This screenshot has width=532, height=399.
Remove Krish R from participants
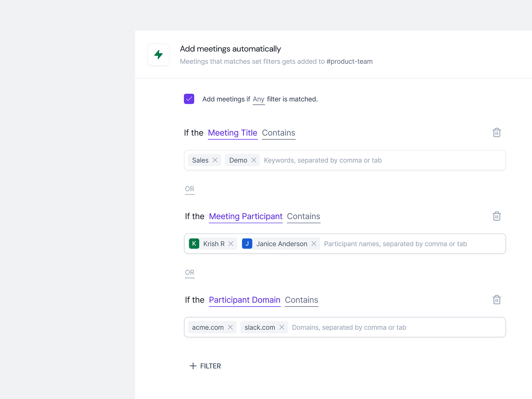click(x=231, y=244)
